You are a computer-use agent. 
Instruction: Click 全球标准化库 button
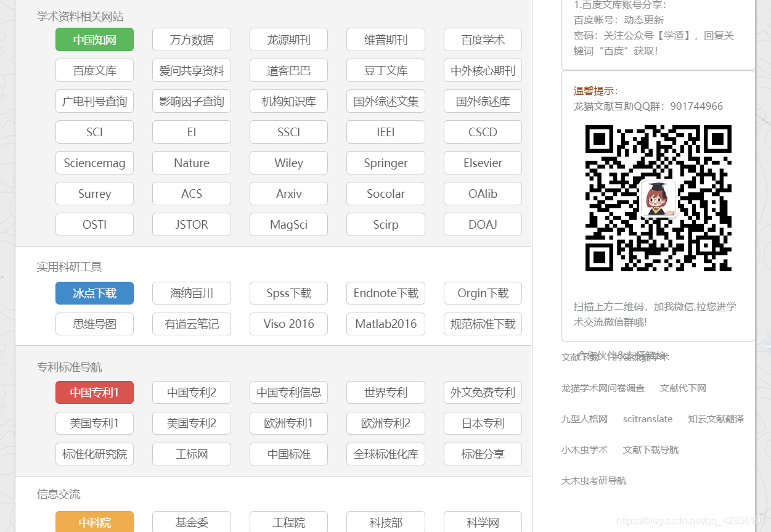pos(386,454)
